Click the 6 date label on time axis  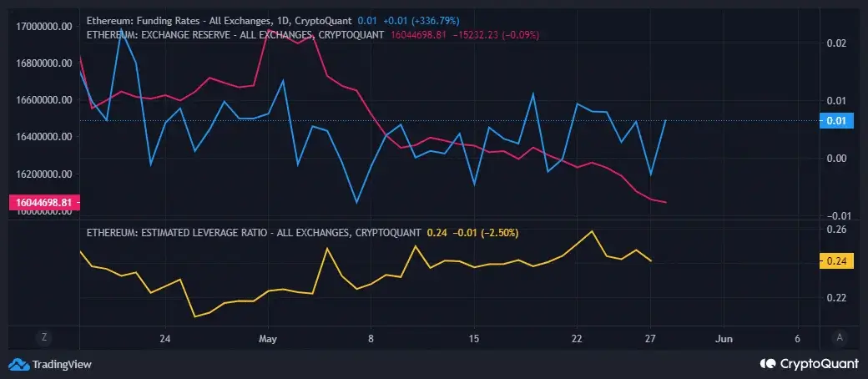[798, 339]
